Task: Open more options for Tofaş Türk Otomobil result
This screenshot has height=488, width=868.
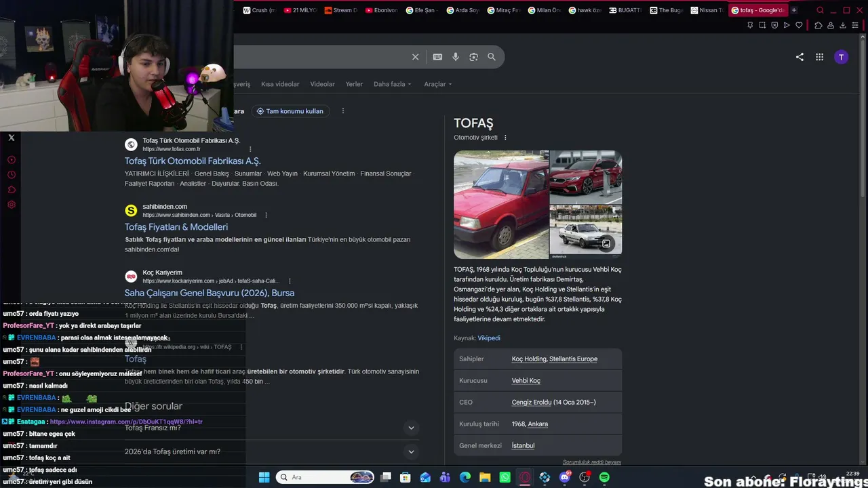Action: (x=250, y=149)
